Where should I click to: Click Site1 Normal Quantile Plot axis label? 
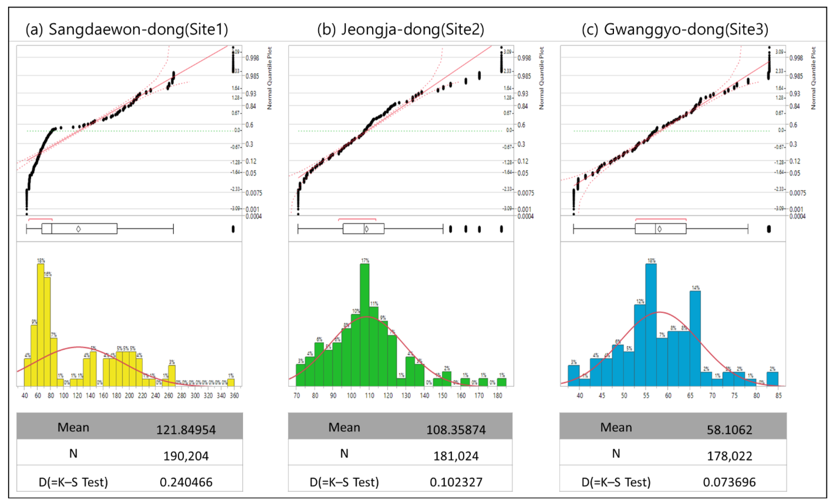(270, 78)
